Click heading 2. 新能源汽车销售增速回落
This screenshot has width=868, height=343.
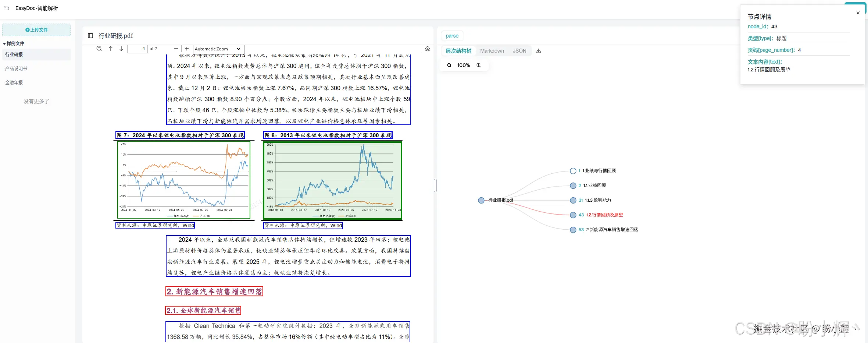point(214,291)
